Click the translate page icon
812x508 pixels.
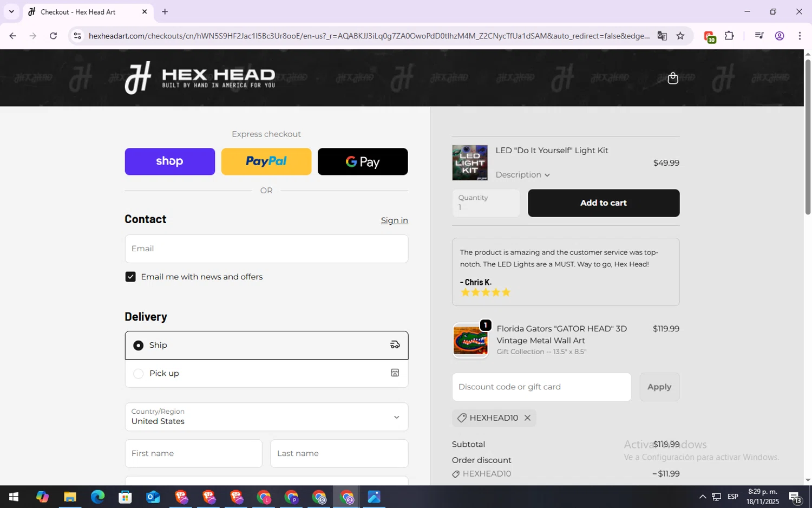(x=662, y=36)
